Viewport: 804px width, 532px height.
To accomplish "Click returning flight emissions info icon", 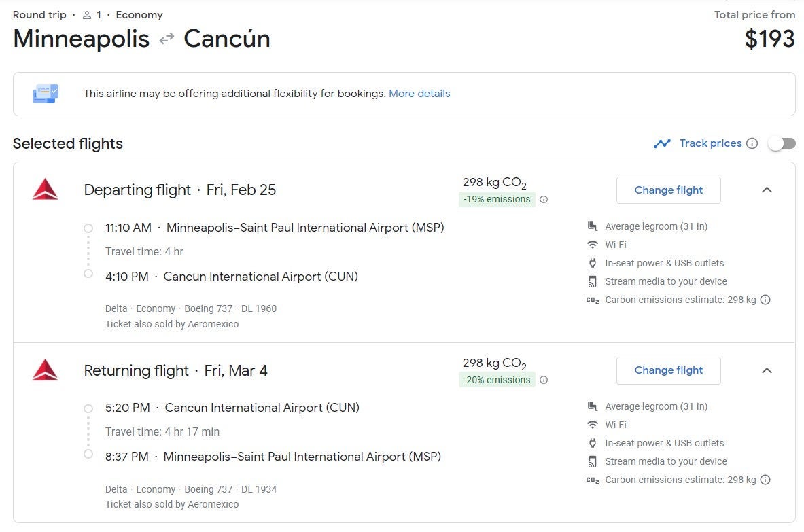I will [x=544, y=380].
